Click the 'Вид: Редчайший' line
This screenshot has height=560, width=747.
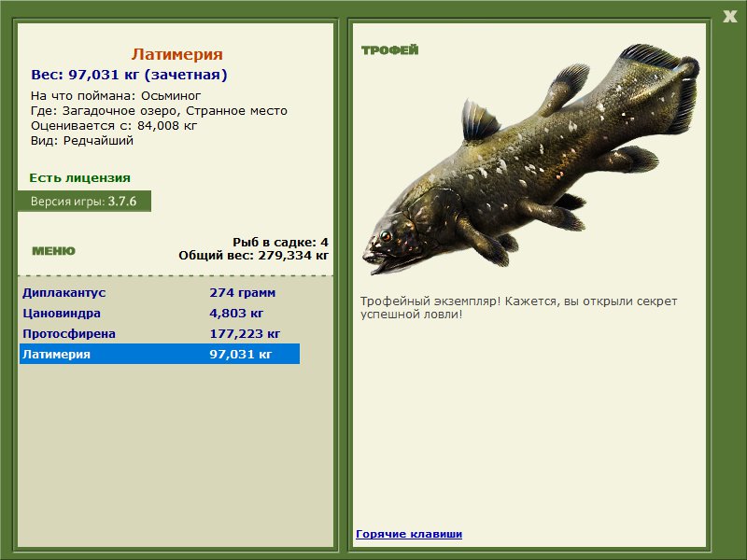pyautogui.click(x=82, y=141)
